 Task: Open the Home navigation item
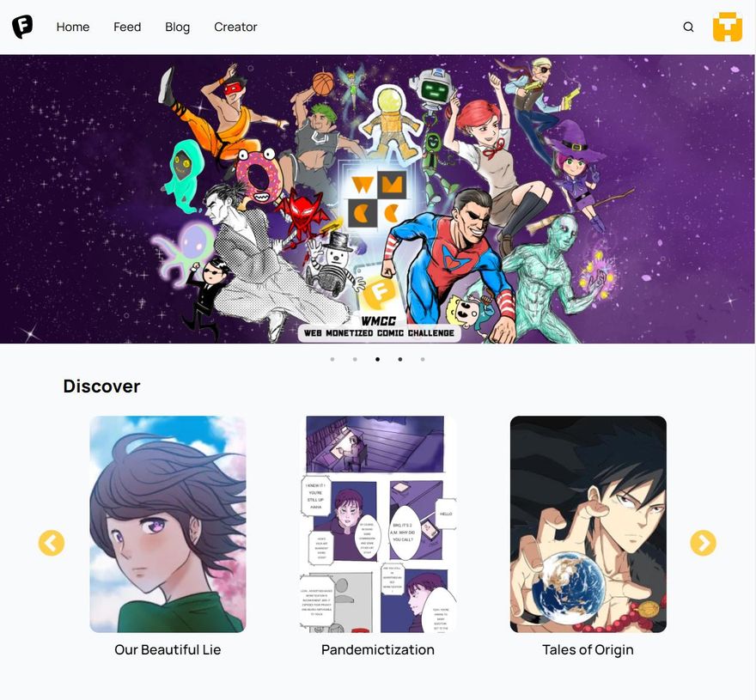(x=73, y=27)
